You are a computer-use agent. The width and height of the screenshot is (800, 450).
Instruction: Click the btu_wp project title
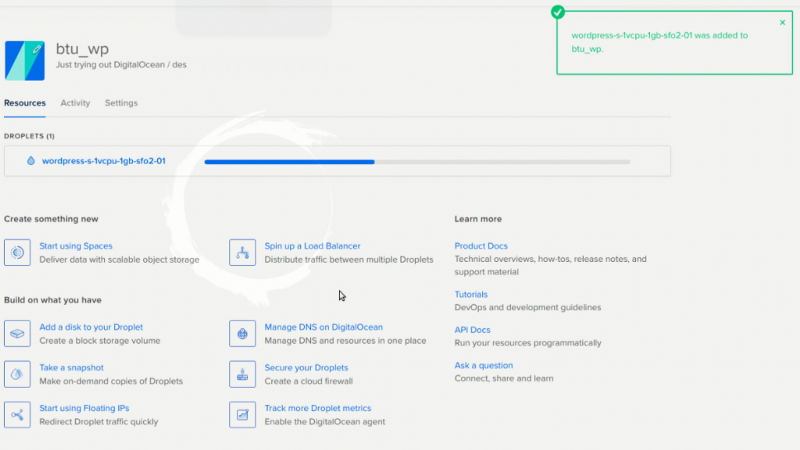click(82, 49)
